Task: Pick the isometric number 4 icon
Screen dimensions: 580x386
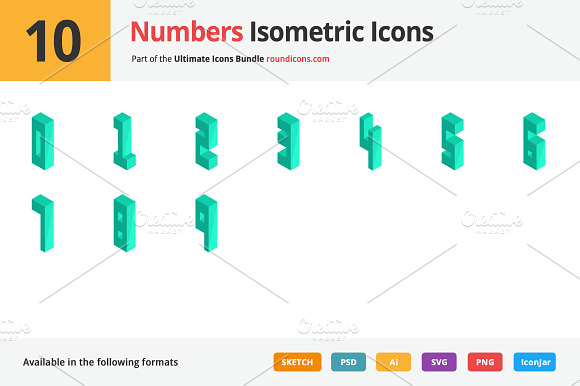Action: click(370, 141)
